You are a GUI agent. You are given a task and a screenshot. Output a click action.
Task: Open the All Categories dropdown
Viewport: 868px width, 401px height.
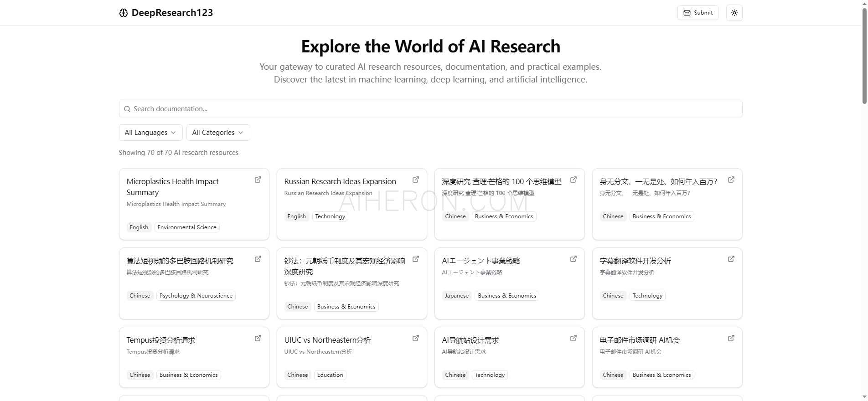(x=218, y=133)
